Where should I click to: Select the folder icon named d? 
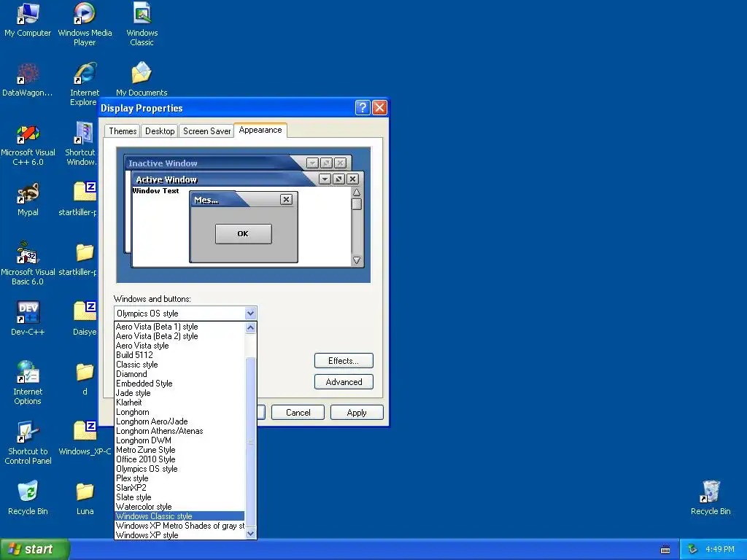tap(85, 378)
